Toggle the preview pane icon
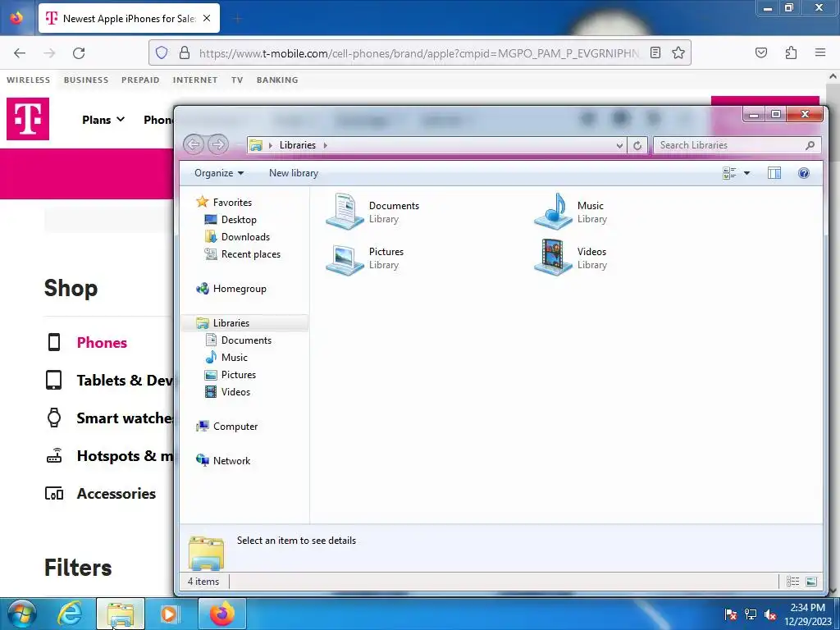This screenshot has height=630, width=840. [774, 173]
